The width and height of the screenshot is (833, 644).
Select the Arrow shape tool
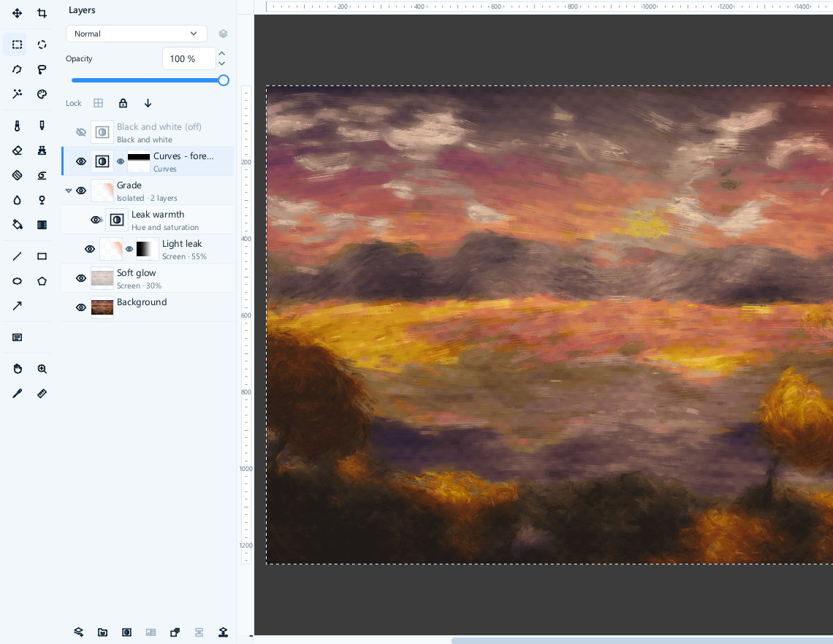pyautogui.click(x=17, y=306)
